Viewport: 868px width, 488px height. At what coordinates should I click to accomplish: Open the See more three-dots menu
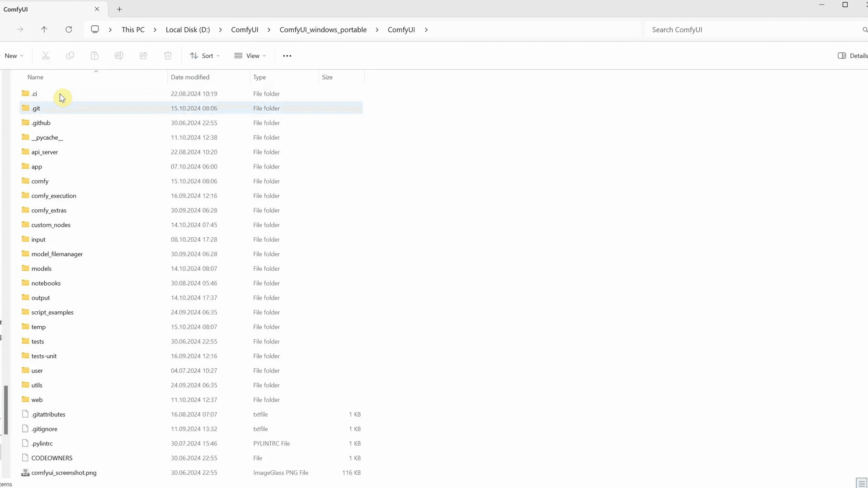287,56
